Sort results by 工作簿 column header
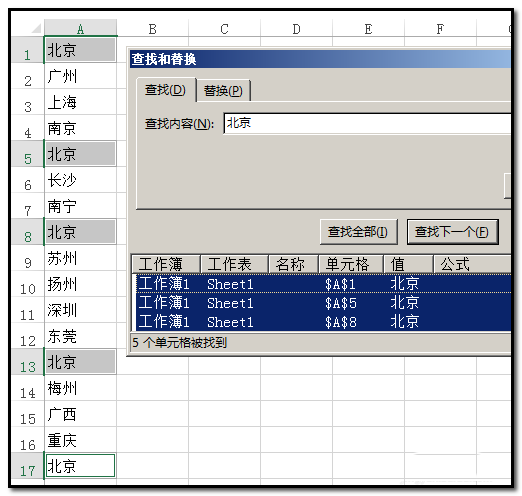This screenshot has width=522, height=496. (166, 264)
